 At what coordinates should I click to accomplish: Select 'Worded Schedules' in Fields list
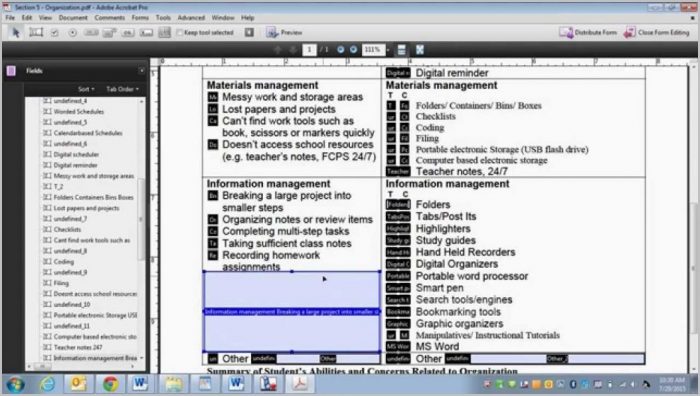pos(74,112)
